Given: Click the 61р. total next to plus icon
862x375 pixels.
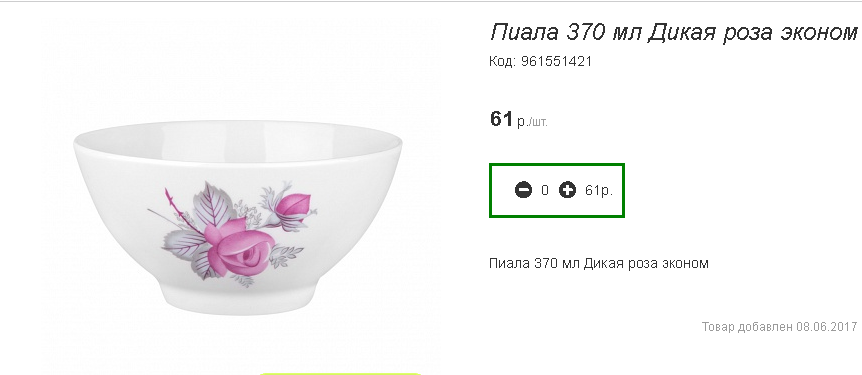Looking at the screenshot, I should pyautogui.click(x=599, y=191).
